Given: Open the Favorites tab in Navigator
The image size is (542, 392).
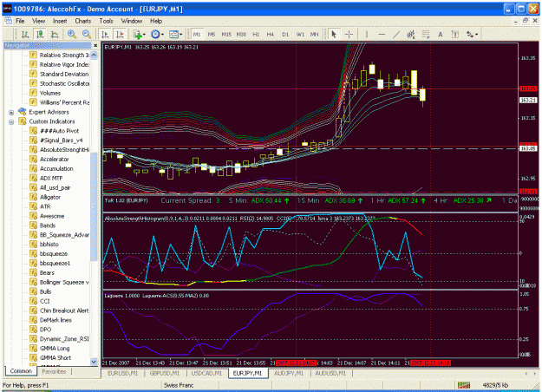Looking at the screenshot, I should pos(54,371).
